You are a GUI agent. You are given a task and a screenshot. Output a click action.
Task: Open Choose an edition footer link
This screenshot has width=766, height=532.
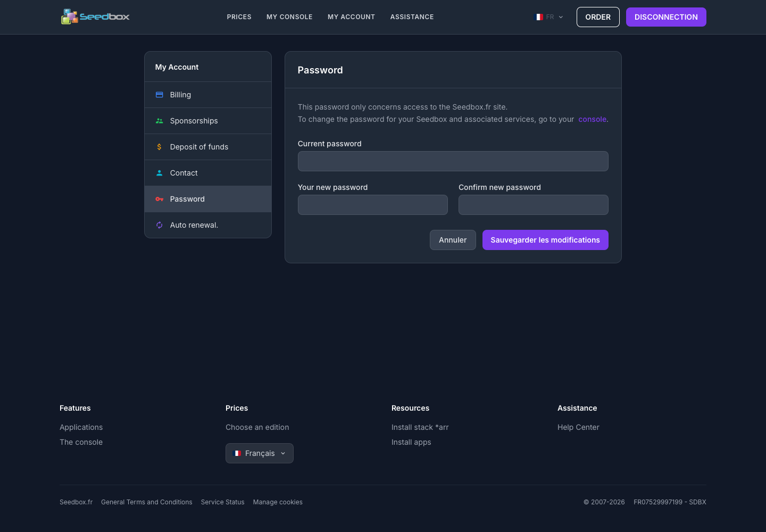257,427
